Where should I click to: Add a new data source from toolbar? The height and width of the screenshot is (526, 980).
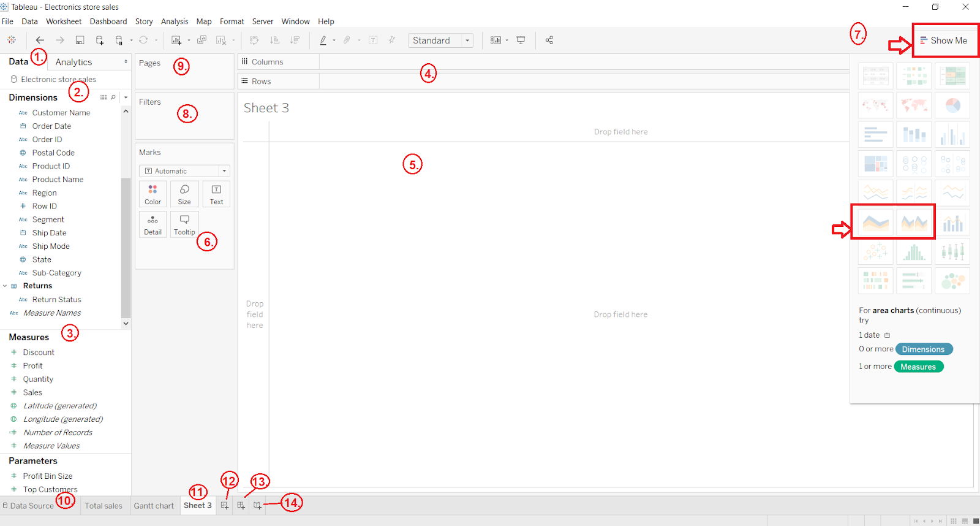tap(100, 40)
